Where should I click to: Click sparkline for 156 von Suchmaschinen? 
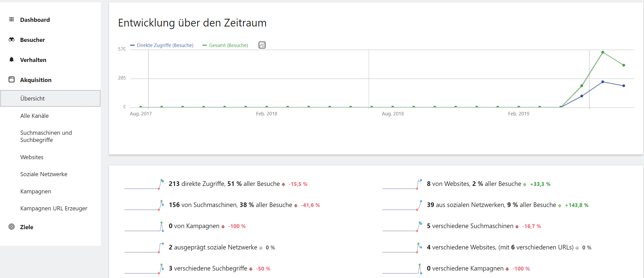(144, 205)
